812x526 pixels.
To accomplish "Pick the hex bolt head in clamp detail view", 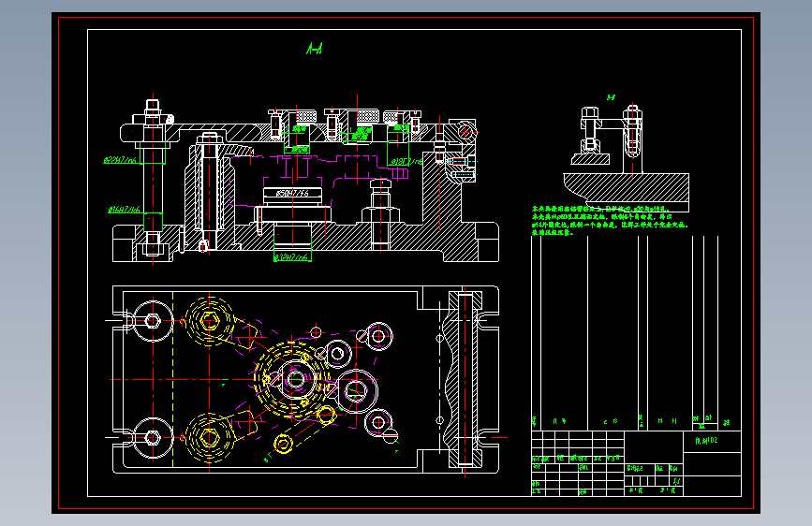I will [x=590, y=113].
